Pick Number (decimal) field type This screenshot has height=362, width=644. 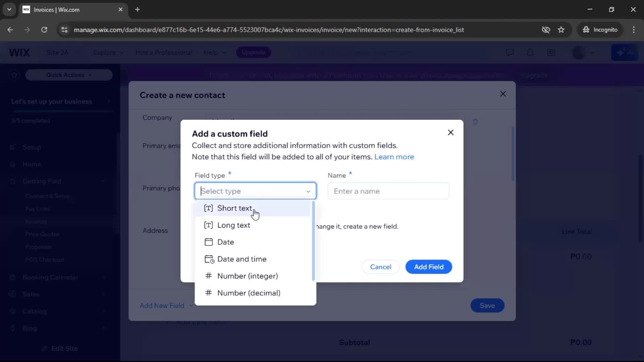pyautogui.click(x=253, y=293)
